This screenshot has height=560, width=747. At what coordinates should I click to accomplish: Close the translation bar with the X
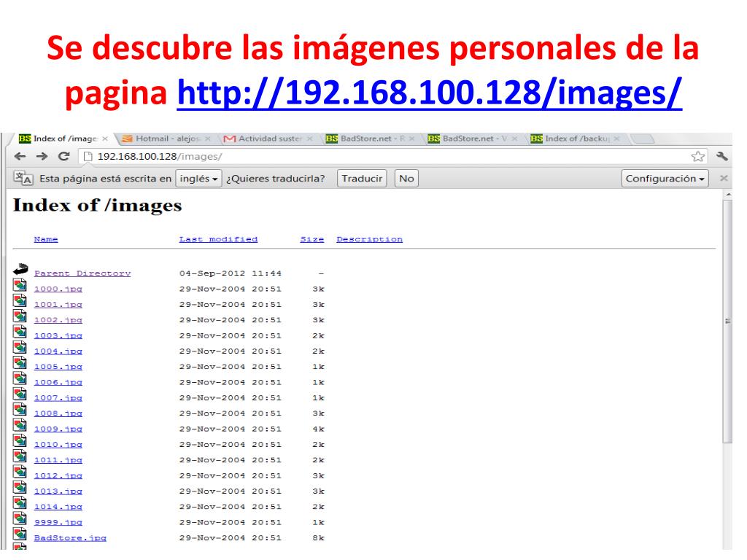click(724, 178)
